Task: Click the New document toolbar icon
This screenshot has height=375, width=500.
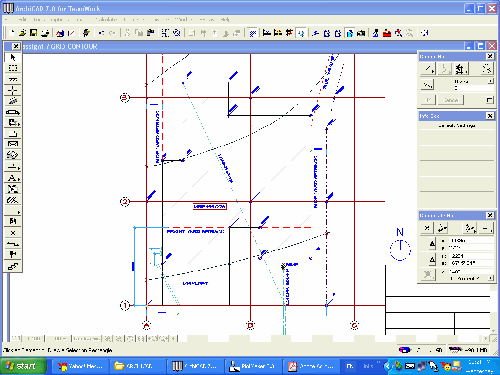Action: coord(12,33)
